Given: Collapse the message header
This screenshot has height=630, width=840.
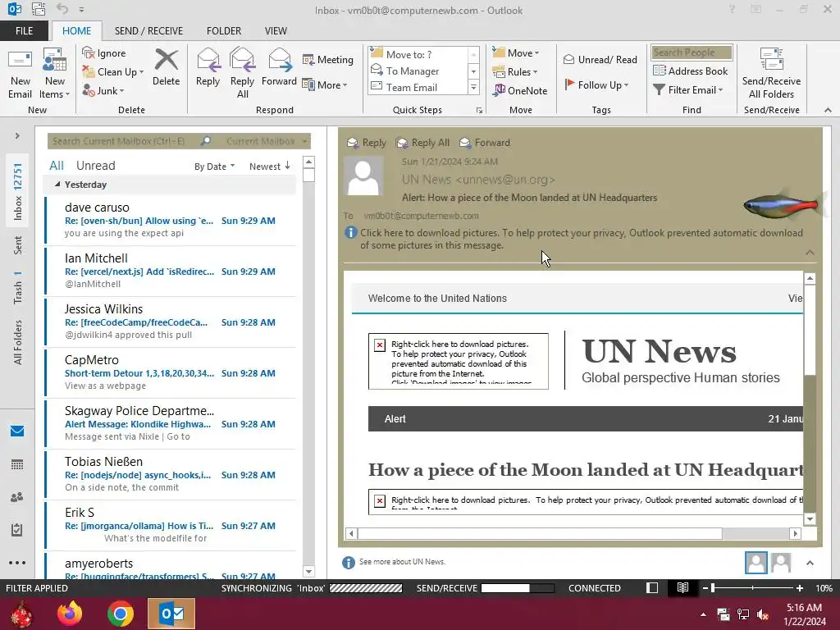Looking at the screenshot, I should (810, 253).
